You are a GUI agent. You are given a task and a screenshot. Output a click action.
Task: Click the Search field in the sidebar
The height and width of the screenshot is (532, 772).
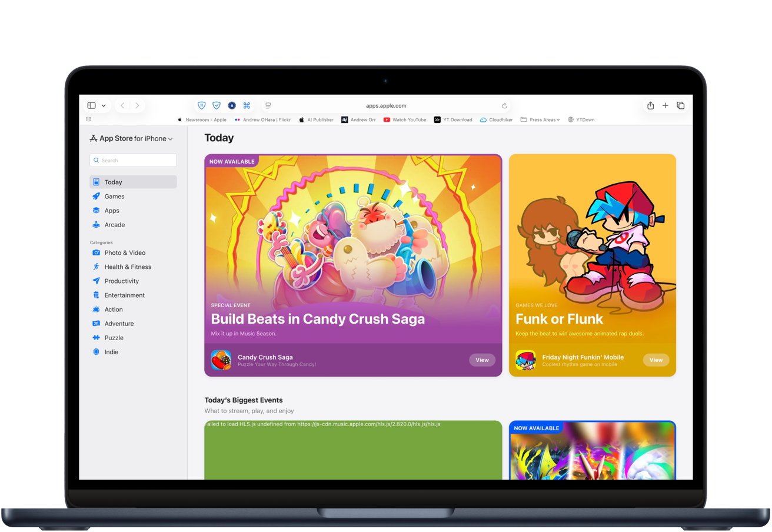tap(133, 160)
